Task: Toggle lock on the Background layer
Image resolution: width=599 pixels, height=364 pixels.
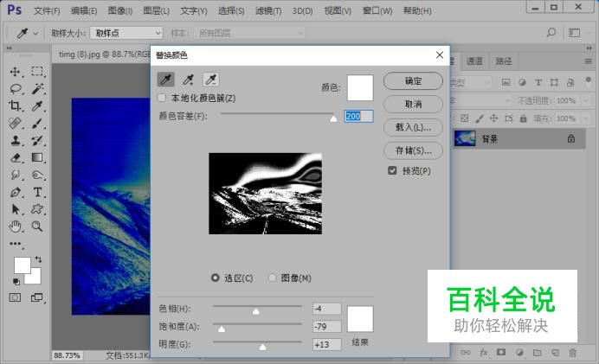Action: [571, 138]
